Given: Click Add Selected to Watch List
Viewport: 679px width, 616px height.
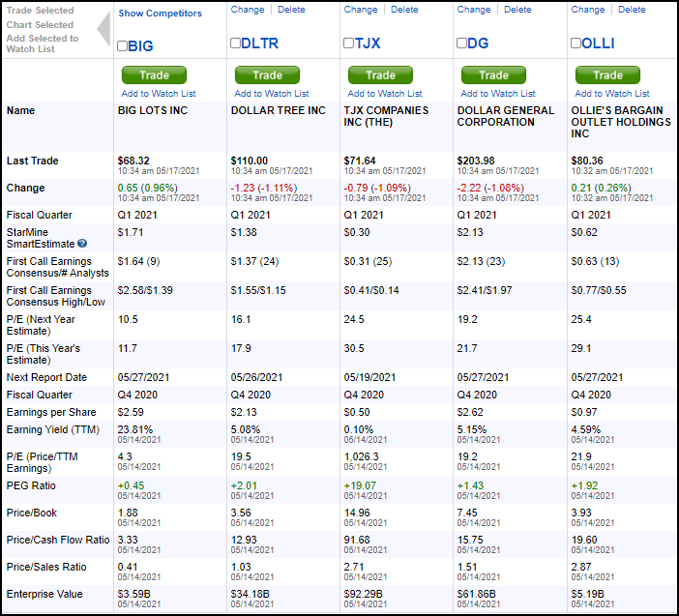Looking at the screenshot, I should pos(43,44).
